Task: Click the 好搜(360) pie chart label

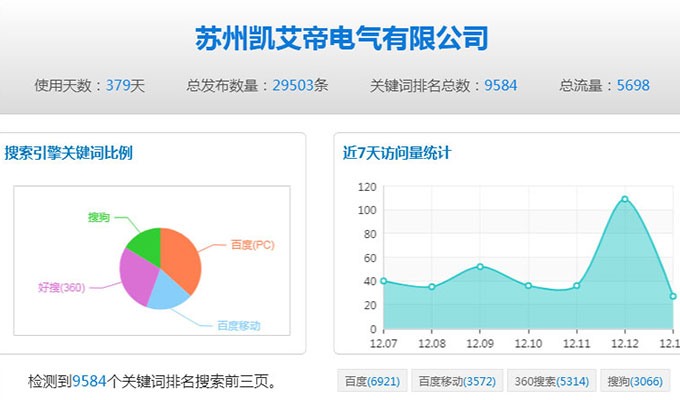Action: pyautogui.click(x=62, y=287)
